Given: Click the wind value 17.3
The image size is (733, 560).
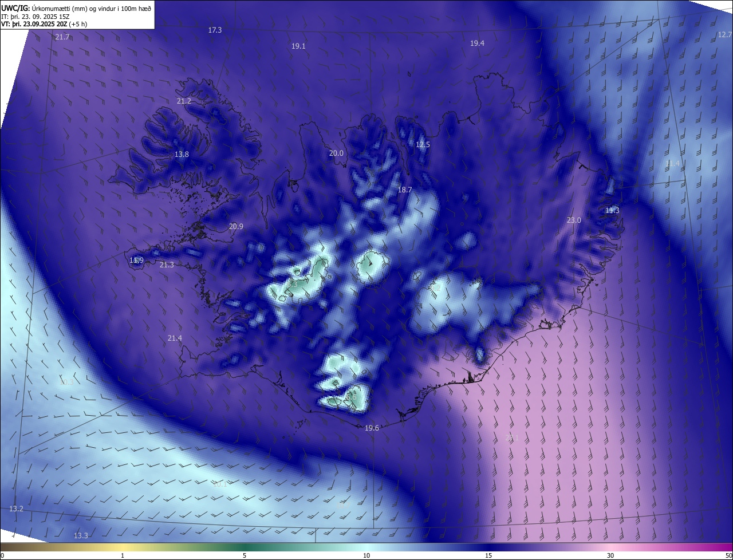Looking at the screenshot, I should coord(215,30).
